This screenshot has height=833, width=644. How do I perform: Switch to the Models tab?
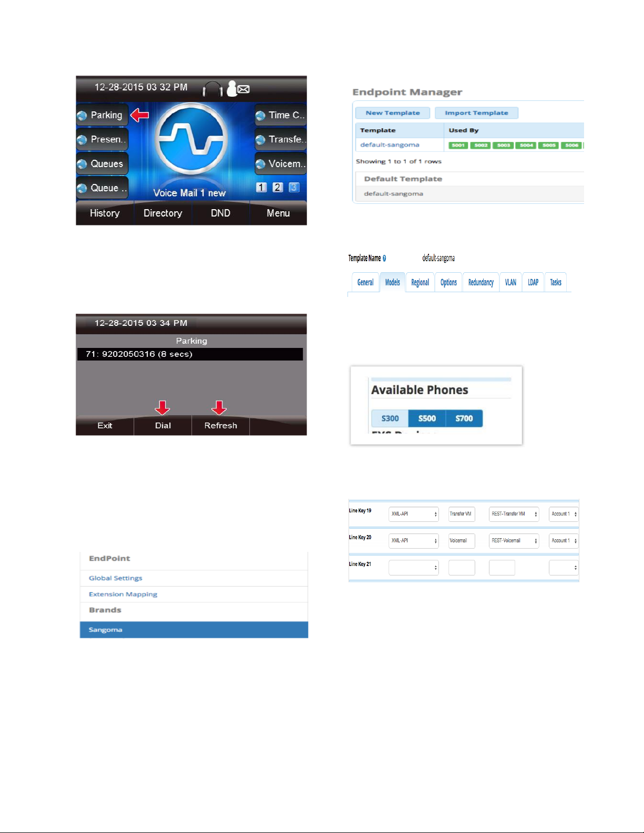click(393, 283)
